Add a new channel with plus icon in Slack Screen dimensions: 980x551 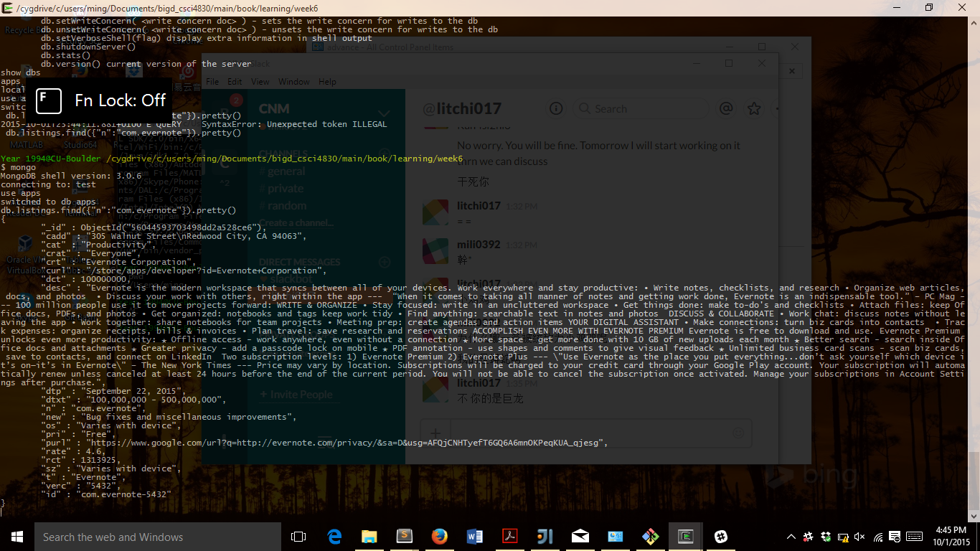pyautogui.click(x=385, y=152)
